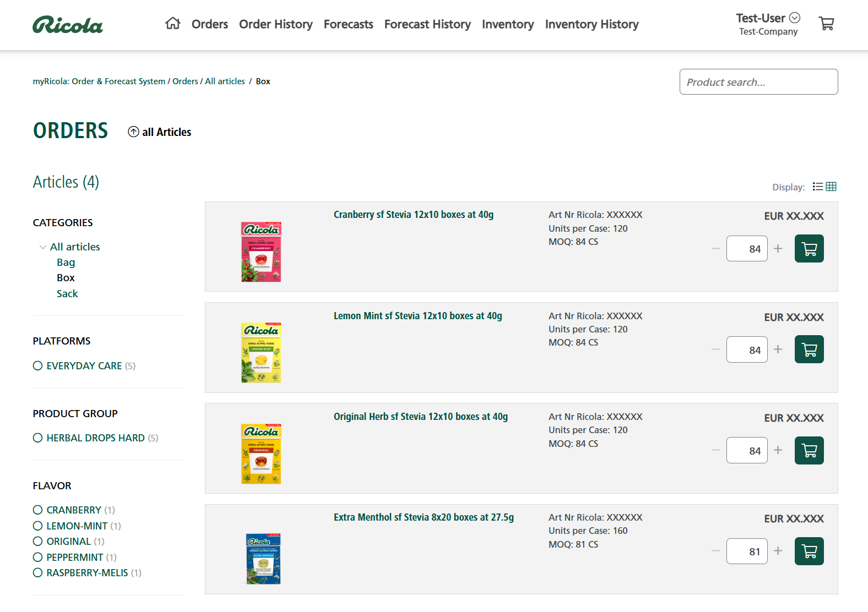Increase quantity for Original Herb sf Stevia
This screenshot has height=612, width=868.
point(778,450)
